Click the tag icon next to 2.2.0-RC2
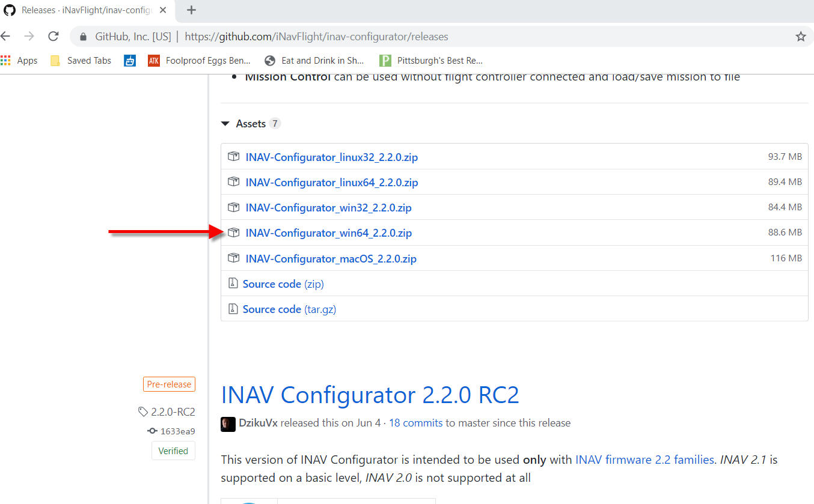 [x=143, y=411]
